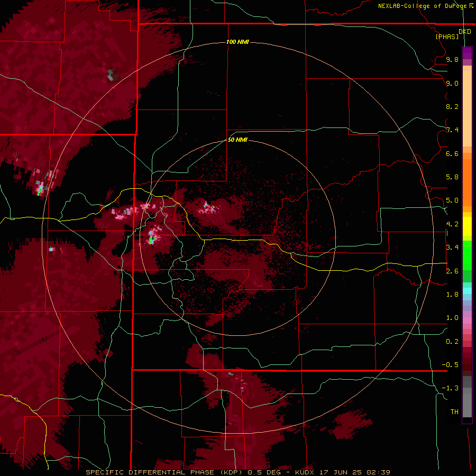Click the 4.2 scale value
The height and width of the screenshot is (476, 476).
[x=452, y=224]
